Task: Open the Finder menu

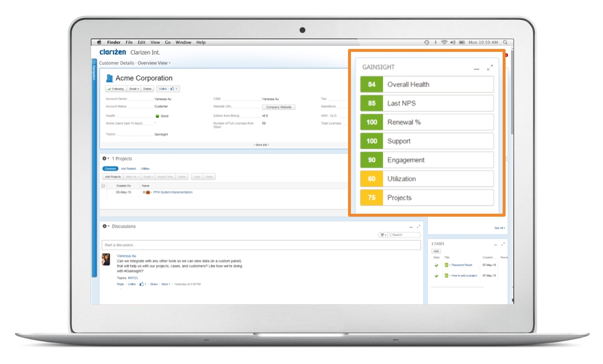Action: point(114,43)
